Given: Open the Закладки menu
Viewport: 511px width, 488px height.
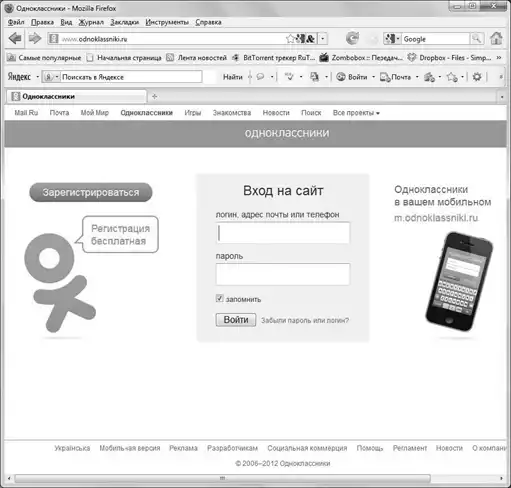Looking at the screenshot, I should (125, 22).
